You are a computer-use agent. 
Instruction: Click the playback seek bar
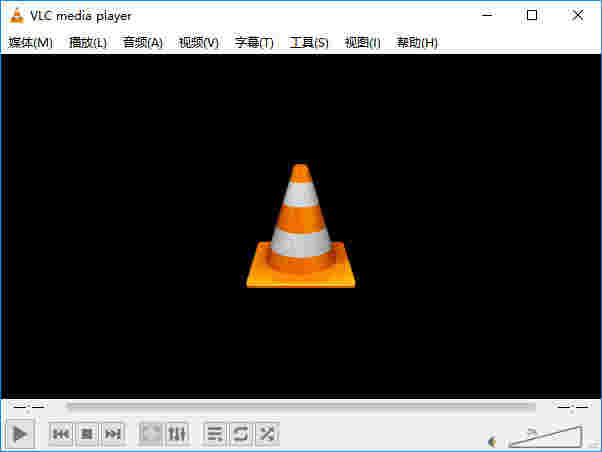coord(301,406)
